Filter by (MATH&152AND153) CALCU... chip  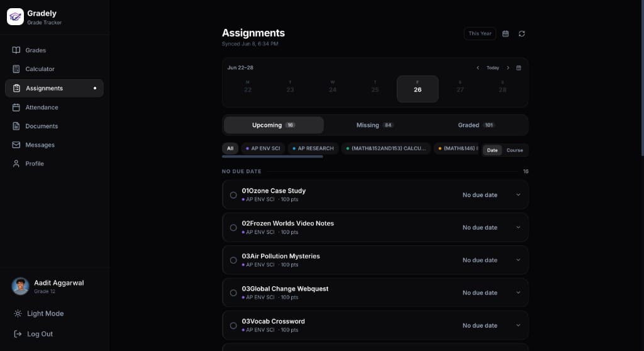(386, 148)
